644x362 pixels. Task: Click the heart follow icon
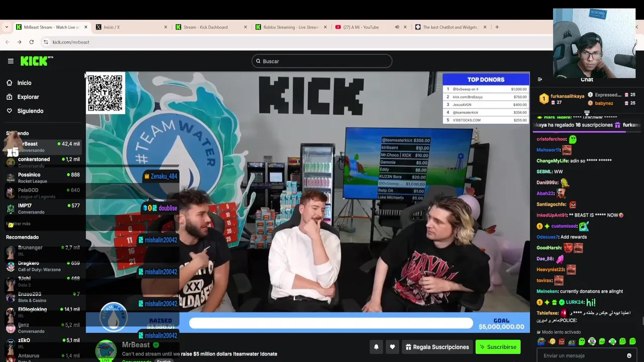pos(392,347)
